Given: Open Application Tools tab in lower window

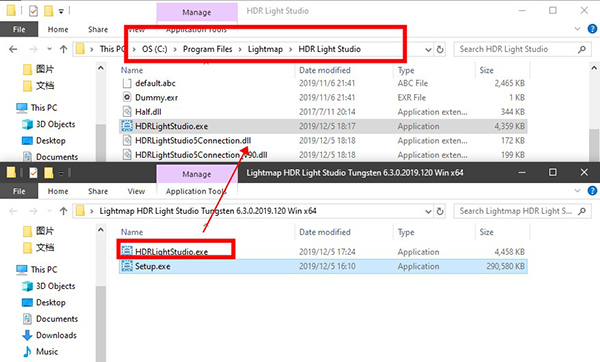Looking at the screenshot, I should [196, 191].
